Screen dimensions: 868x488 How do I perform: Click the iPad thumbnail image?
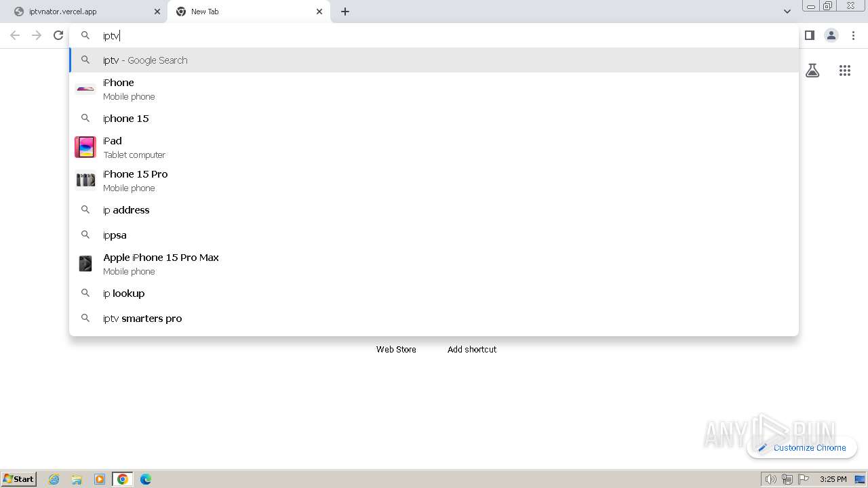[85, 147]
